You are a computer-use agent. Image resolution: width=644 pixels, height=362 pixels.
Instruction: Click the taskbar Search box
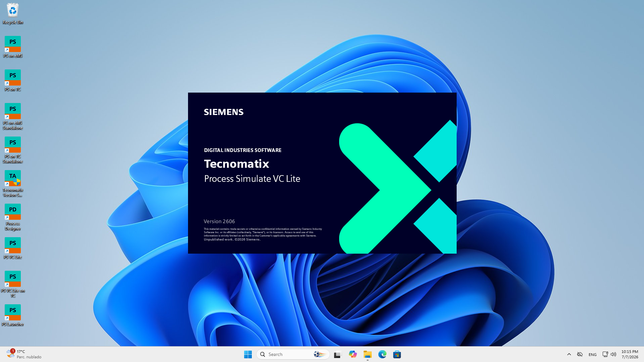[293, 354]
